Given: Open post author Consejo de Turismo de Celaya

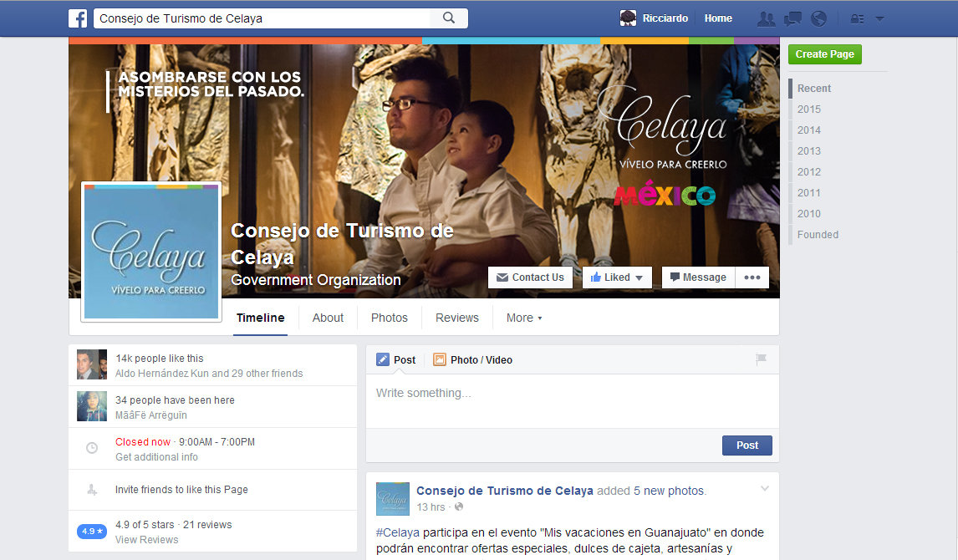Looking at the screenshot, I should click(505, 491).
